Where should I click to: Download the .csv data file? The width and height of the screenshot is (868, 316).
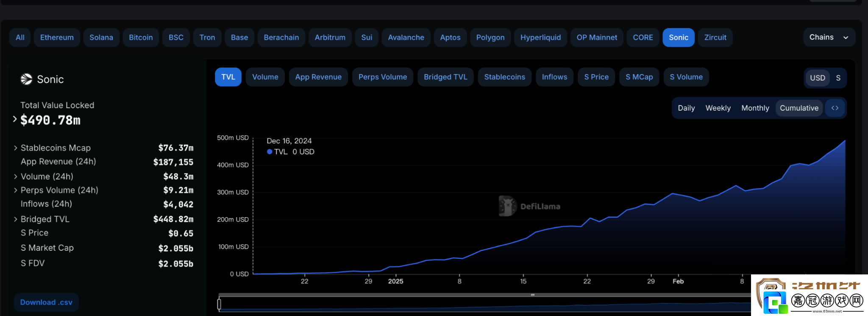[x=46, y=302]
